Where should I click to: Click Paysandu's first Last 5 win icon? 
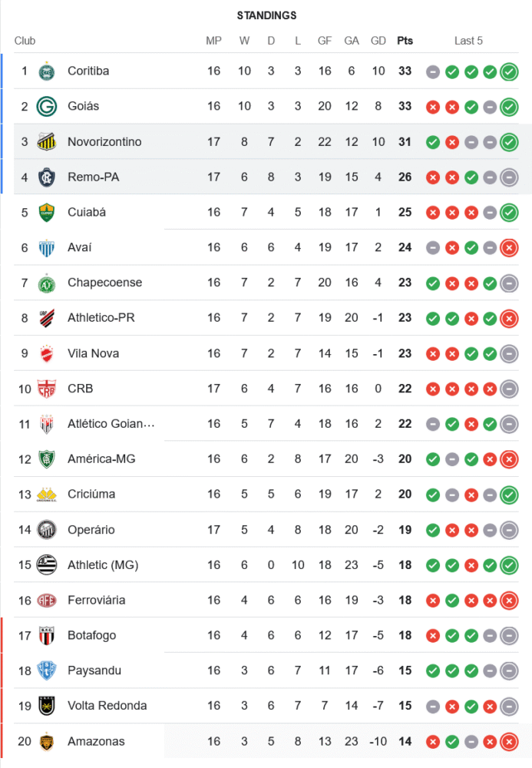pos(433,671)
